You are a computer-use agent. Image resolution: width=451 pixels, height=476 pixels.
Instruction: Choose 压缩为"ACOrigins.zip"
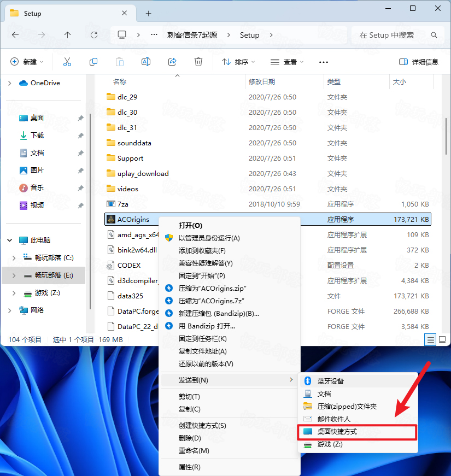point(230,288)
